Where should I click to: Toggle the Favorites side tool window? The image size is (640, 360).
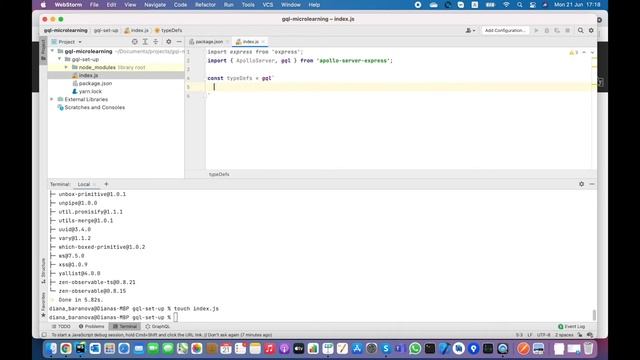(43, 304)
